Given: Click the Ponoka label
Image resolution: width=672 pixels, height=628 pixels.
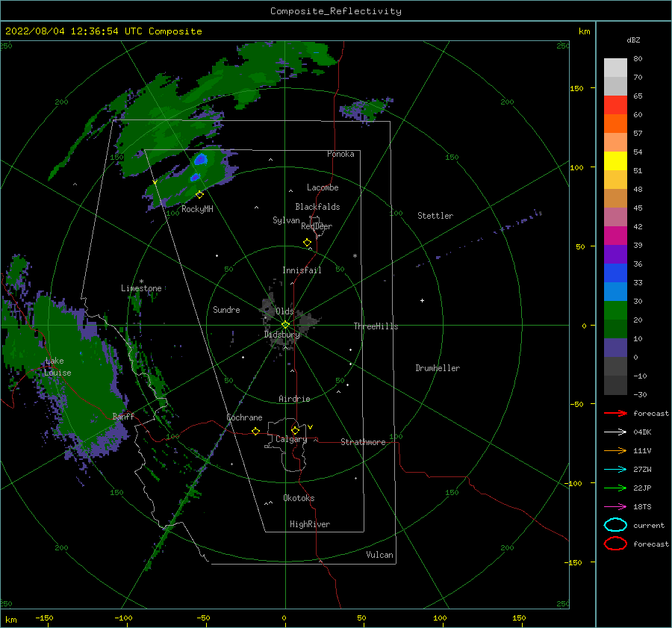Looking at the screenshot, I should click(x=340, y=154).
